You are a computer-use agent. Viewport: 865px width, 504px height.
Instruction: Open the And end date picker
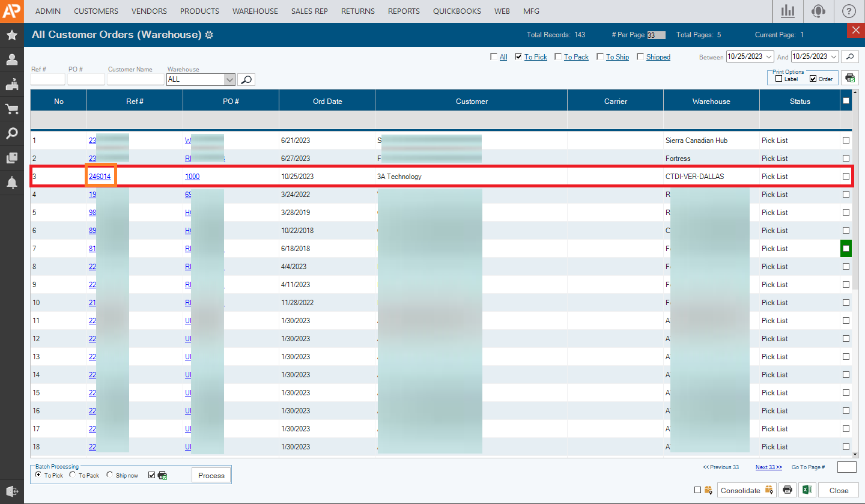tap(834, 56)
